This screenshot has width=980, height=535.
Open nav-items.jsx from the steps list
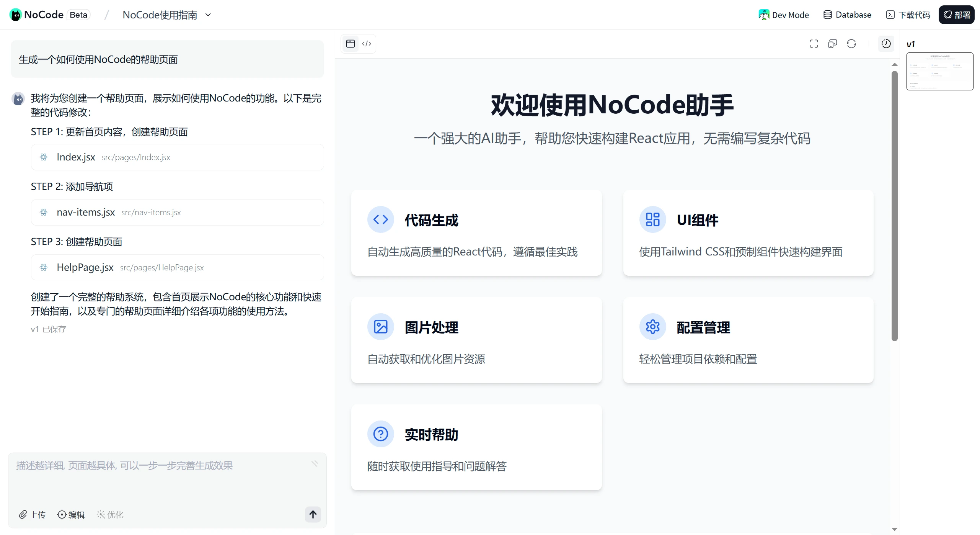[x=177, y=212]
